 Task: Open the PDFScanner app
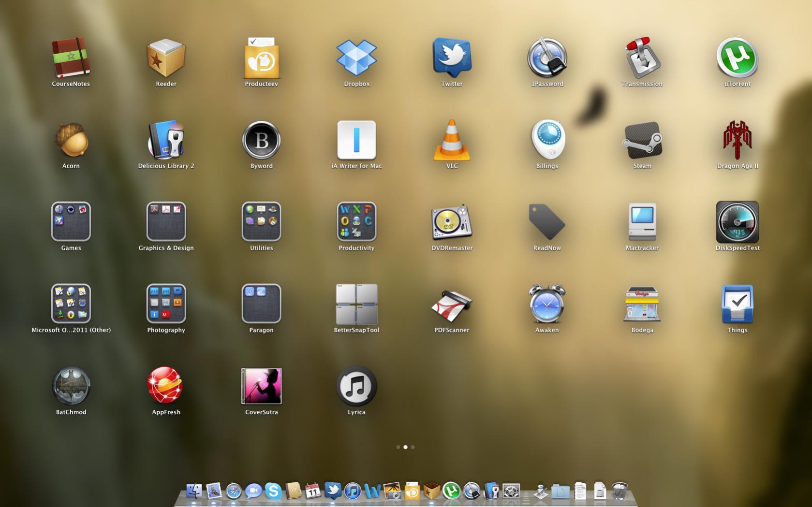[452, 305]
